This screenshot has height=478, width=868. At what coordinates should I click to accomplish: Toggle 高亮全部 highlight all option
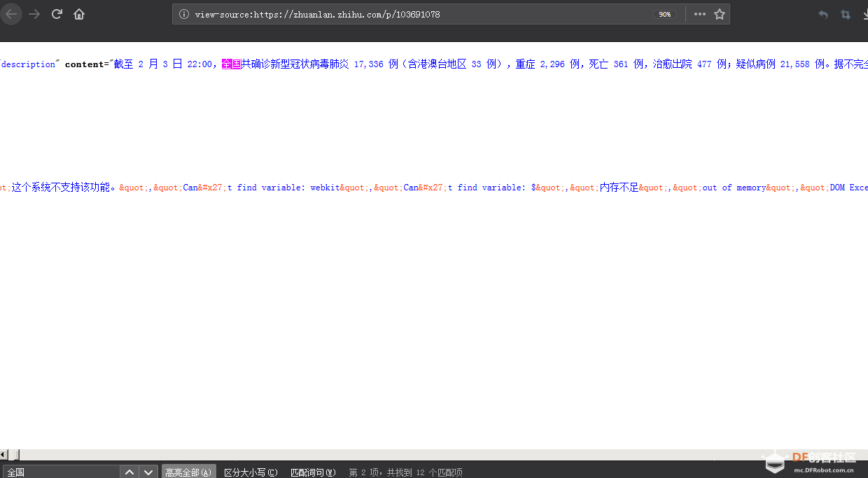point(188,472)
